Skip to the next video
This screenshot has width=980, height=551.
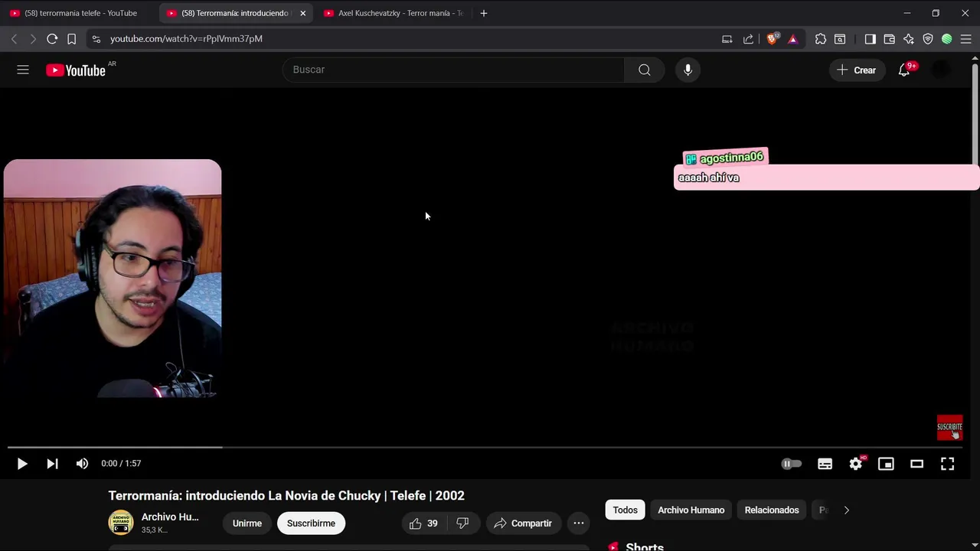(52, 464)
